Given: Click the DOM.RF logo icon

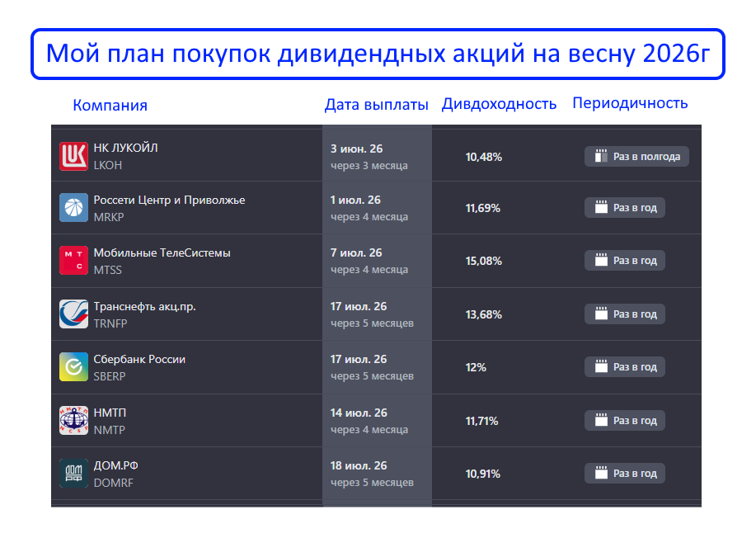Looking at the screenshot, I should (73, 474).
